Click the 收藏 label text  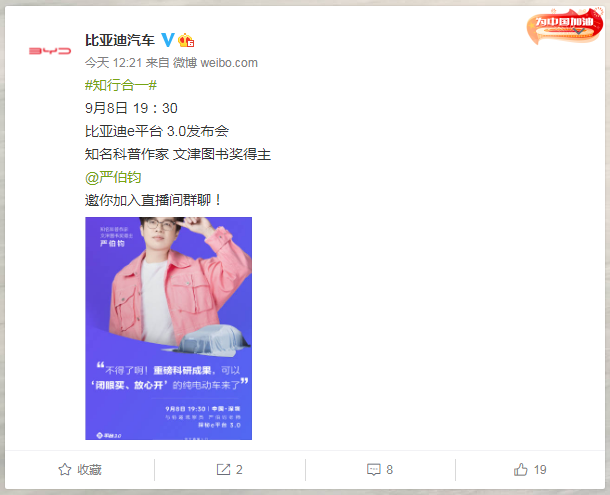pos(89,470)
